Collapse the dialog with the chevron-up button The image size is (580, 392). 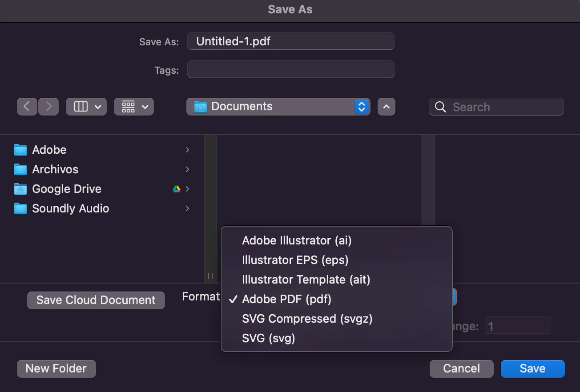387,107
